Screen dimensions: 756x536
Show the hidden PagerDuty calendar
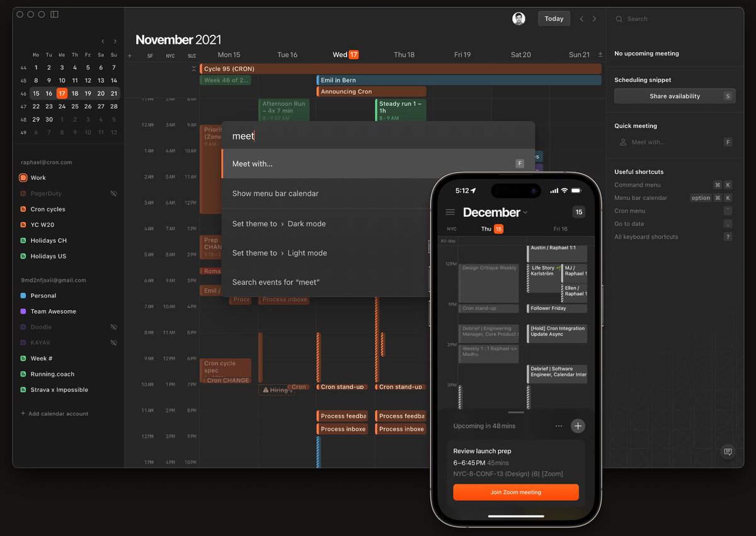tap(114, 194)
